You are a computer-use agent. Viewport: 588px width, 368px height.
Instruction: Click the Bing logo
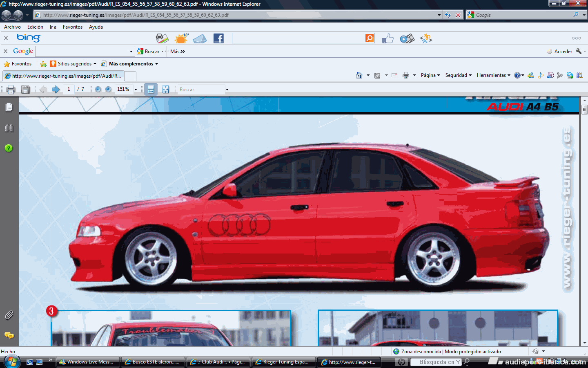click(x=29, y=38)
